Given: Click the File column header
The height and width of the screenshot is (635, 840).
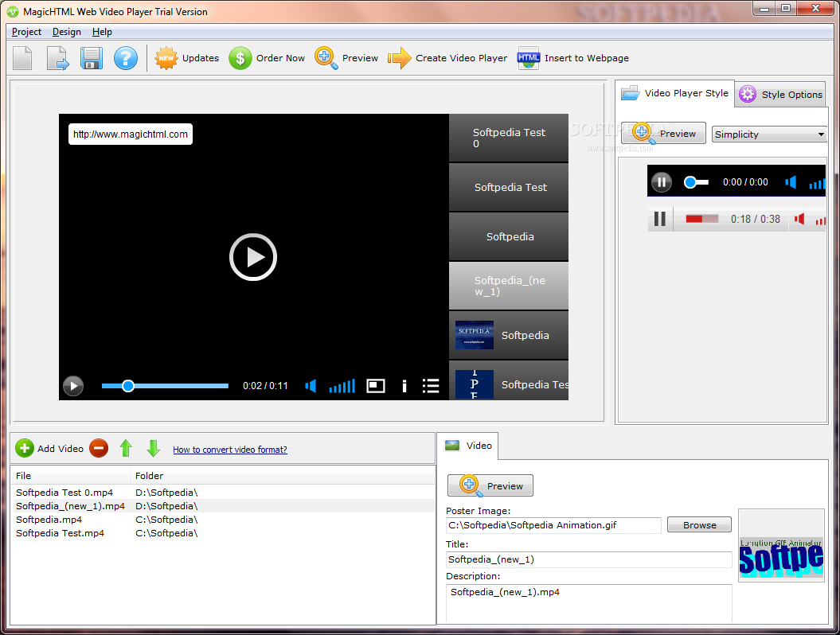Looking at the screenshot, I should [x=70, y=475].
